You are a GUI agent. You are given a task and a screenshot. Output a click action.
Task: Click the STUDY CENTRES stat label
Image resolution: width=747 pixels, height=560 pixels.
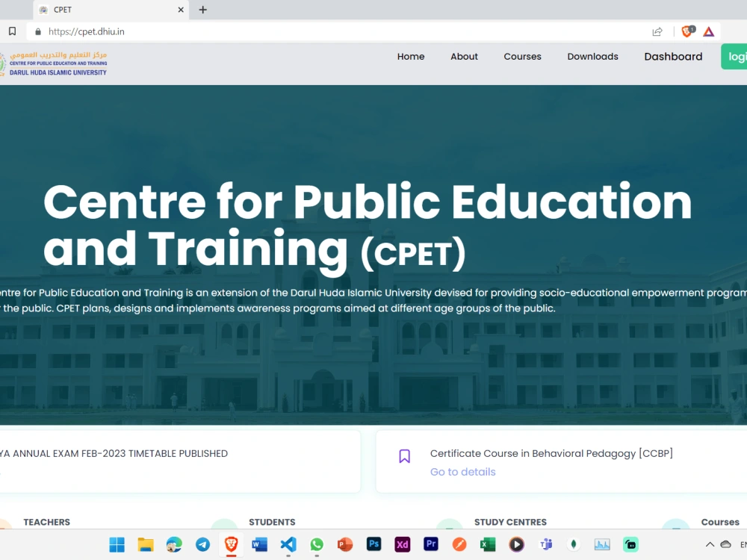click(x=510, y=522)
